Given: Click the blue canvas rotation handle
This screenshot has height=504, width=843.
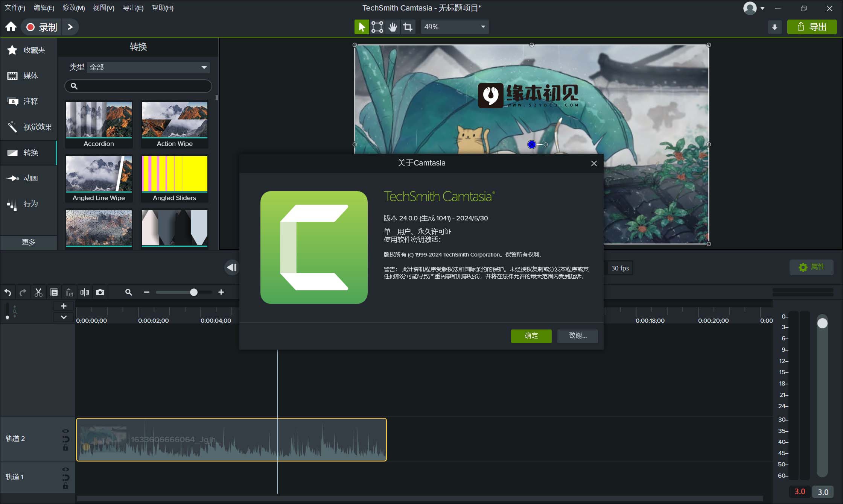Looking at the screenshot, I should [x=531, y=144].
